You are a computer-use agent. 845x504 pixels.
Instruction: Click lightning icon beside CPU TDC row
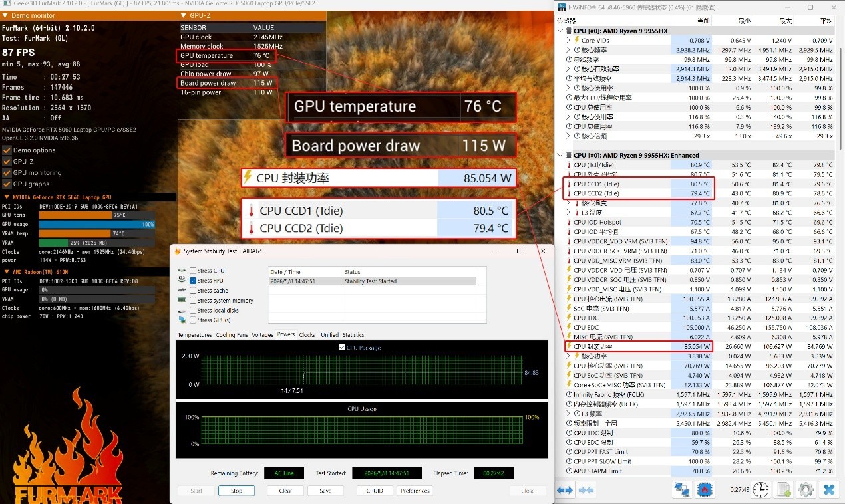tap(568, 318)
